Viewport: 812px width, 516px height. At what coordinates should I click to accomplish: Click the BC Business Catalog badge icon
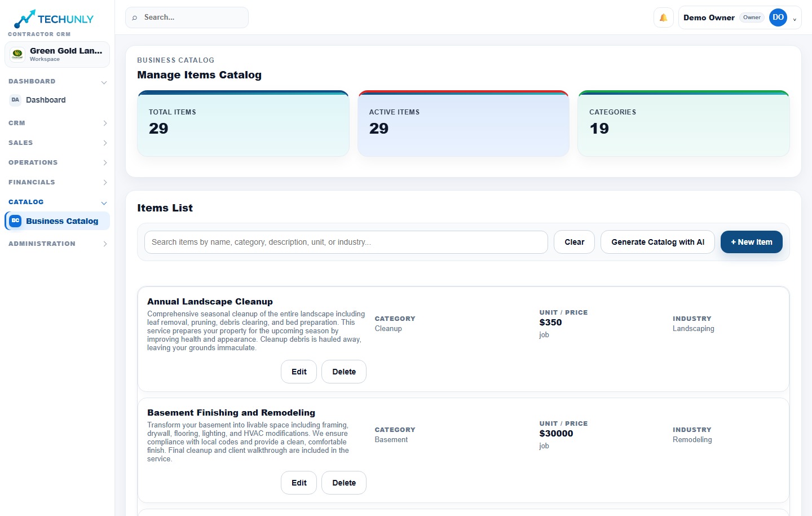pos(15,221)
